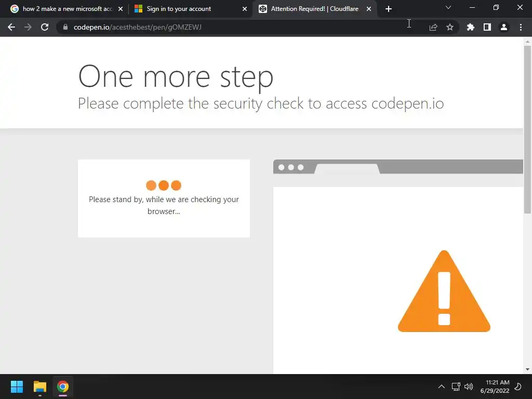
Task: Click the orange warning triangle illustration
Action: [x=444, y=291]
